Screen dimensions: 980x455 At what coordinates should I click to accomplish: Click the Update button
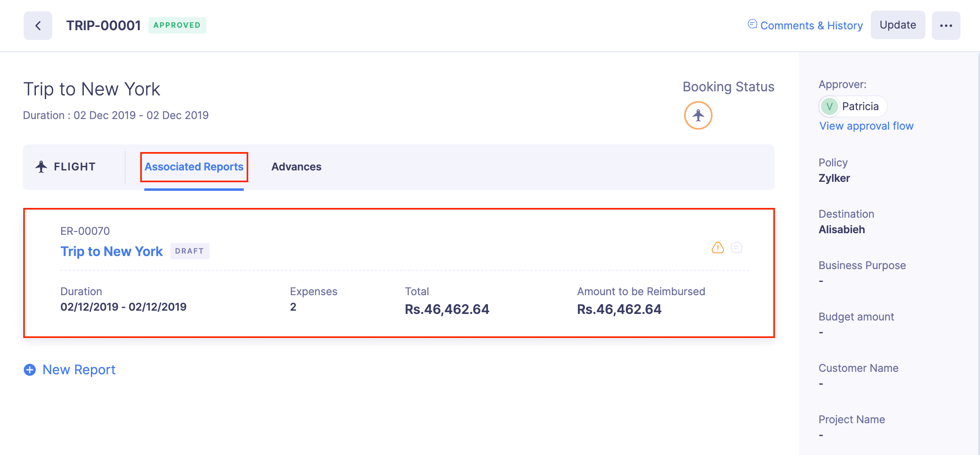pyautogui.click(x=898, y=24)
